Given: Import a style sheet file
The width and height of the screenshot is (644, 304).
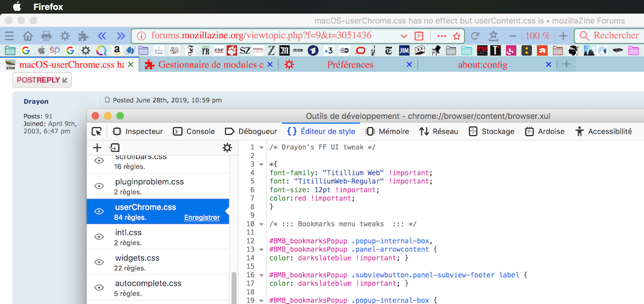Looking at the screenshot, I should click(115, 148).
